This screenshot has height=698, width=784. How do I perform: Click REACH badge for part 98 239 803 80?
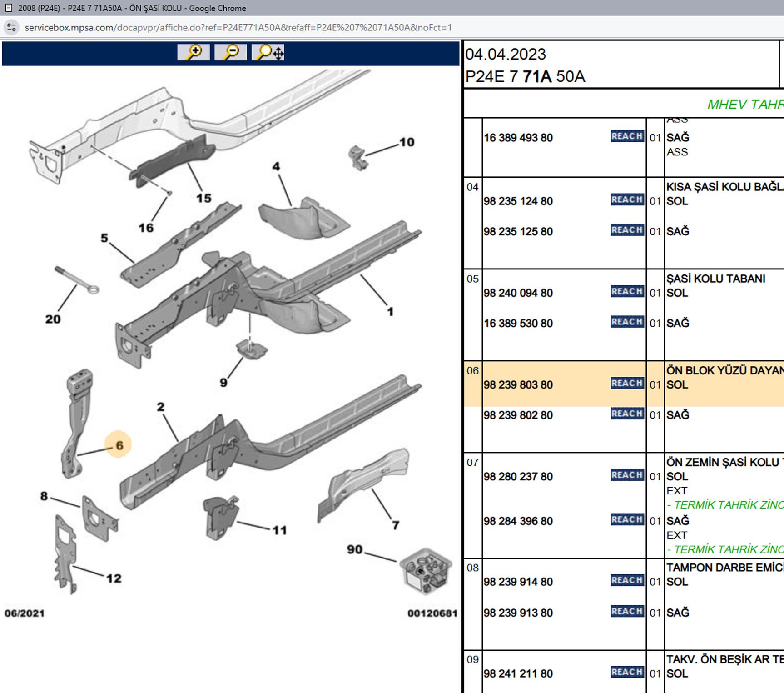pyautogui.click(x=627, y=384)
